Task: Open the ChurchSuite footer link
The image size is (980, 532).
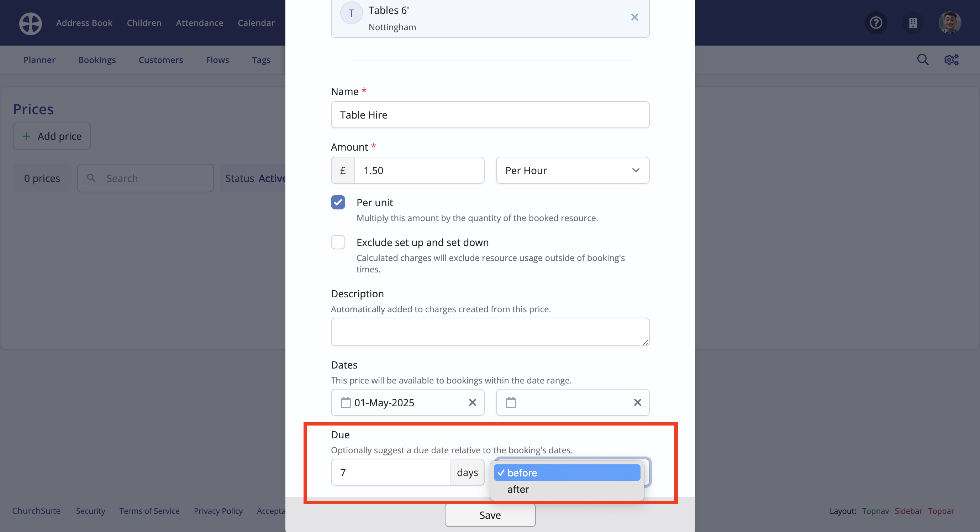Action: coord(36,511)
